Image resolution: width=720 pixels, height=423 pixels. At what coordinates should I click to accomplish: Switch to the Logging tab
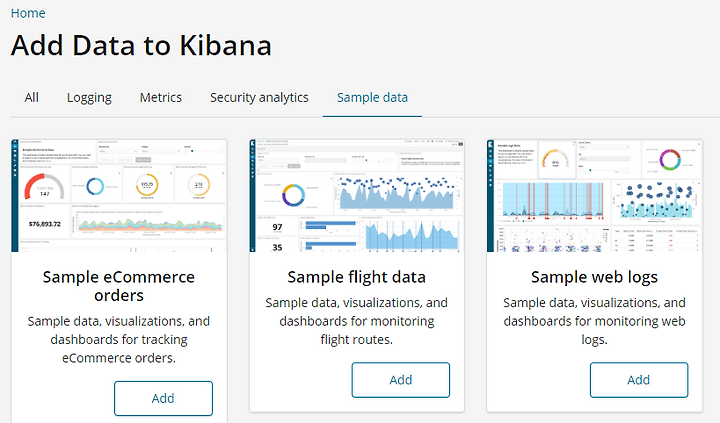pos(89,97)
